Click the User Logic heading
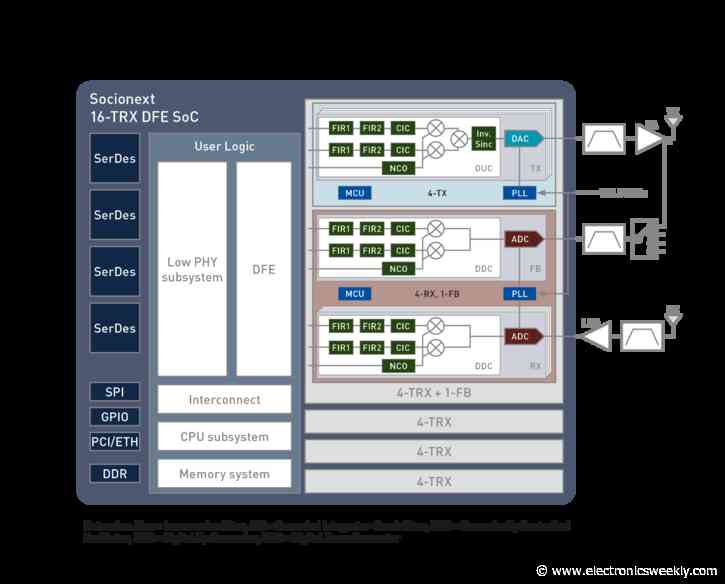 [224, 147]
